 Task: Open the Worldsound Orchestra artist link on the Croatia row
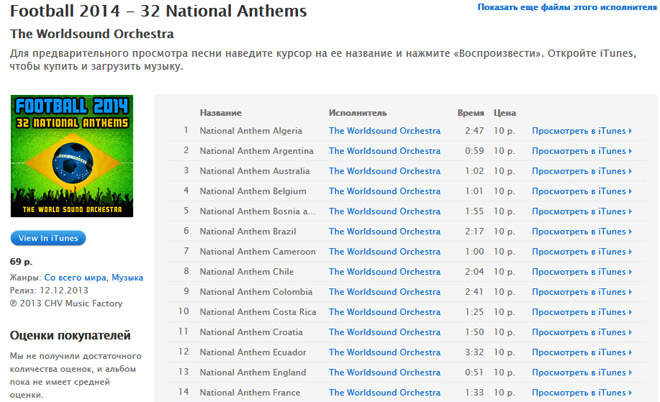click(385, 332)
